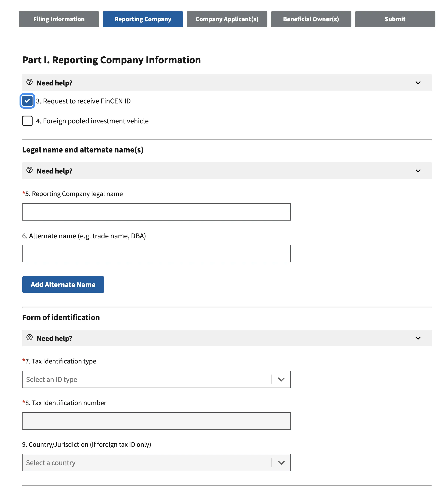Open the Company Applicant(s) tab

coord(227,19)
